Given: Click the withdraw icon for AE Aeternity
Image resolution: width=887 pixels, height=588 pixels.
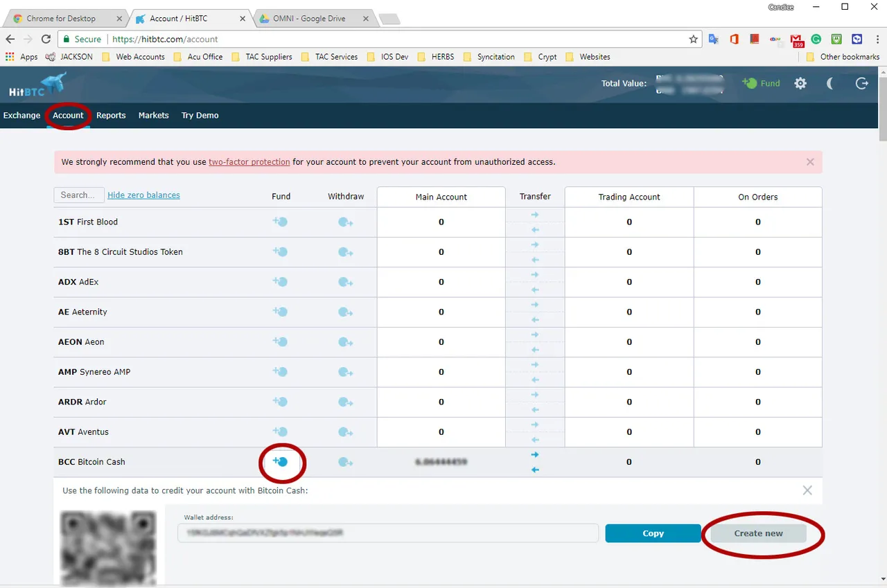Looking at the screenshot, I should (x=346, y=312).
